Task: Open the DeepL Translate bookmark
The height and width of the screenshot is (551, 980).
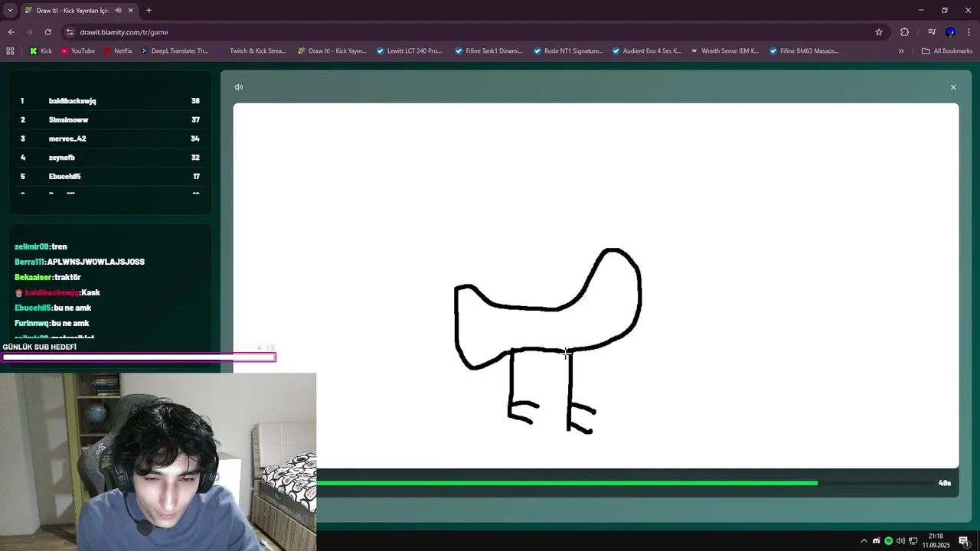Action: point(174,51)
